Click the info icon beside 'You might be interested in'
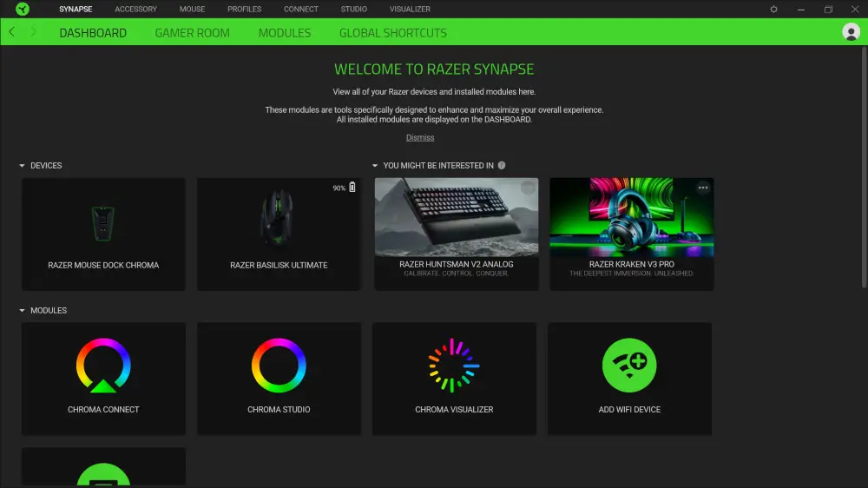The image size is (868, 488). 502,165
